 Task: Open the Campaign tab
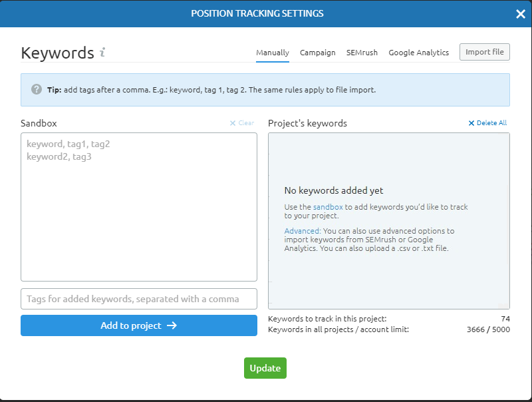point(317,53)
